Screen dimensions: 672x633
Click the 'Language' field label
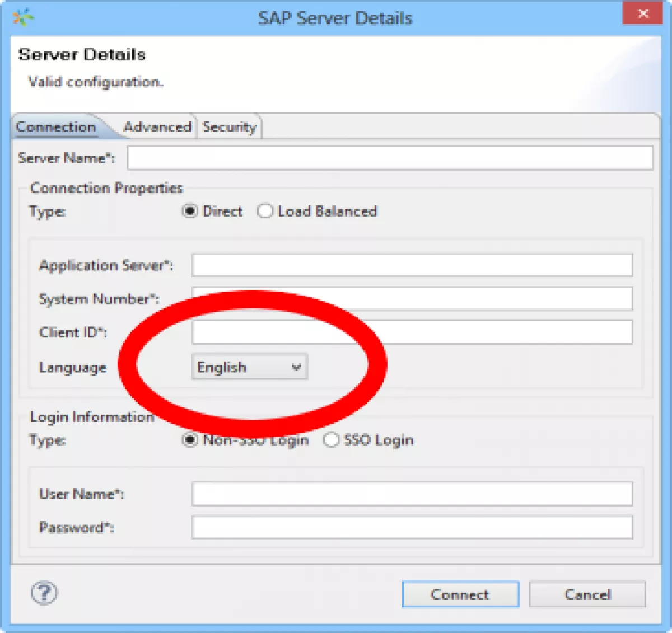tap(73, 367)
